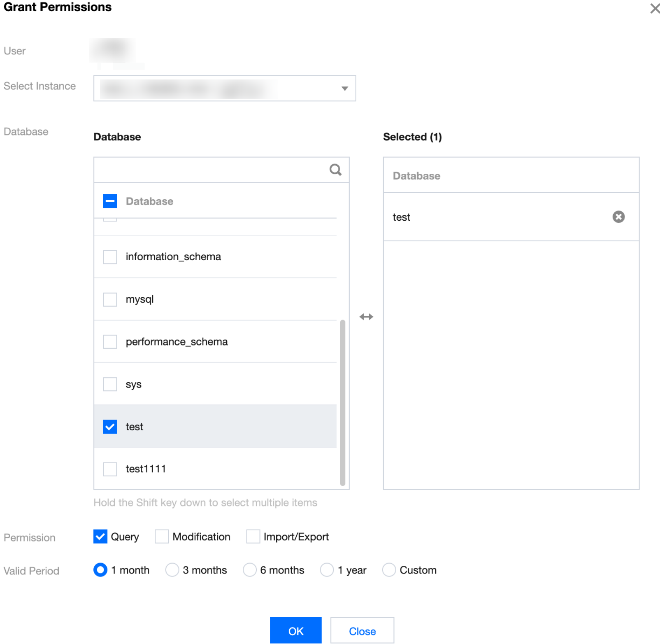660x644 pixels.
Task: Check the information_schema database checkbox
Action: coord(110,257)
